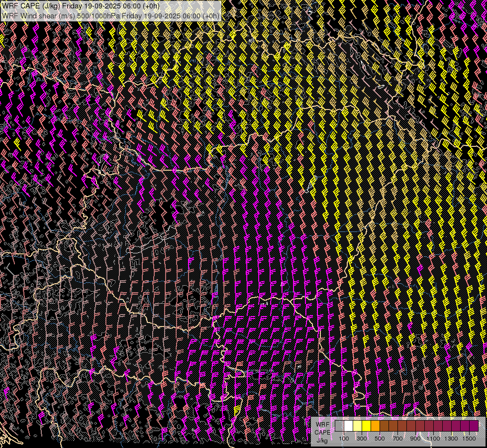
Task: Select the 1300 legend tick label
Action: point(451,439)
